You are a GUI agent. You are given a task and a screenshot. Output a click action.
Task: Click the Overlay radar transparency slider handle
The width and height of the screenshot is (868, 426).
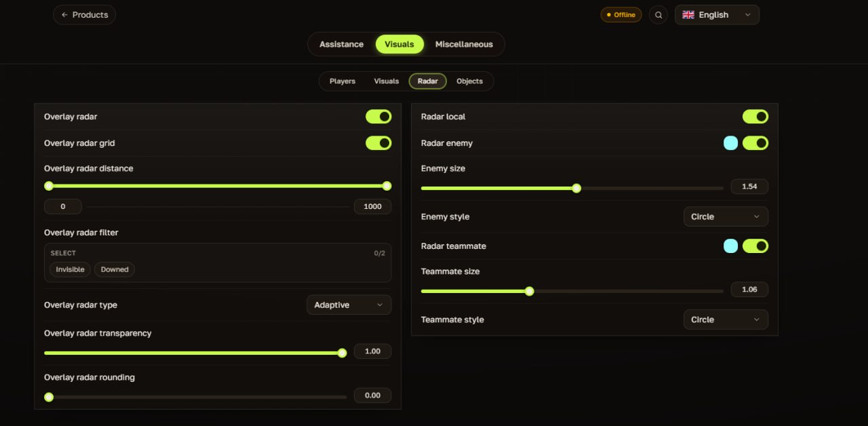point(342,353)
